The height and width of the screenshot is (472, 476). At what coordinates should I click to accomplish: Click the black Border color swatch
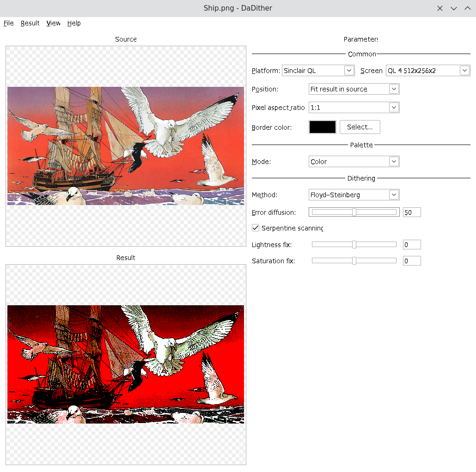(x=323, y=127)
